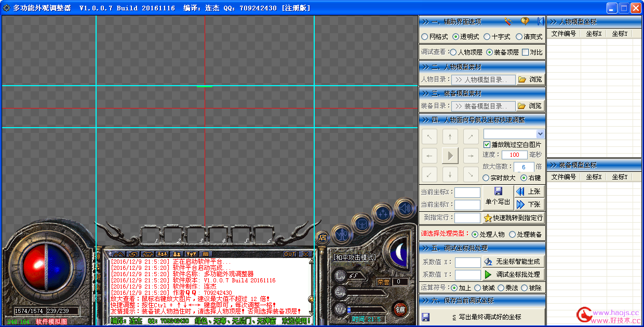Image resolution: width=644 pixels, height=327 pixels.
Task: Click the 放大倍数 zoom factor field
Action: (524, 167)
